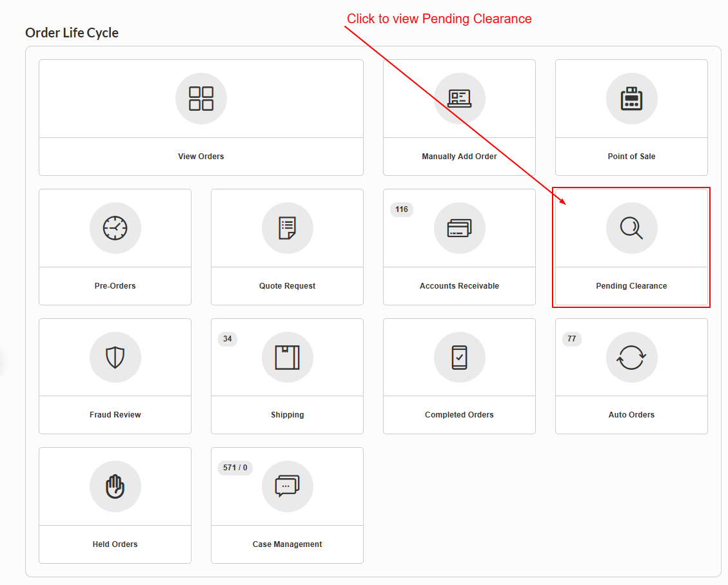The height and width of the screenshot is (585, 728).
Task: Click the 77 badge on Auto Orders
Action: pos(571,339)
